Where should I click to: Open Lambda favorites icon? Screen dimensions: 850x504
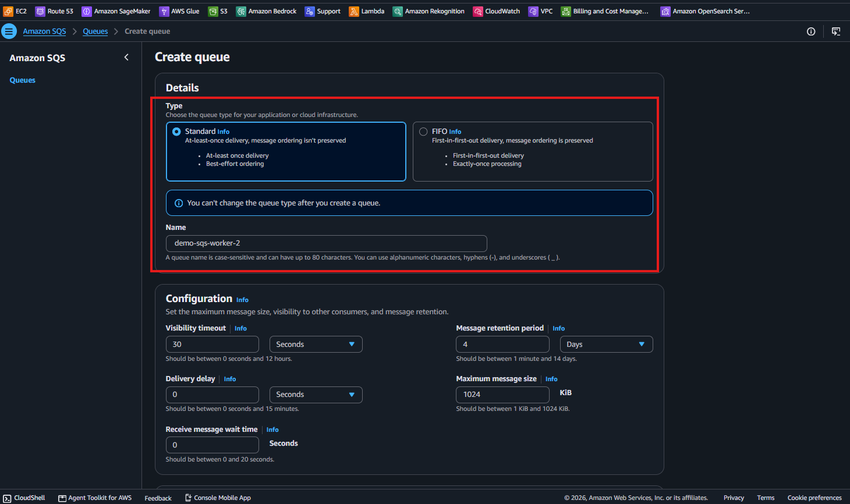354,11
